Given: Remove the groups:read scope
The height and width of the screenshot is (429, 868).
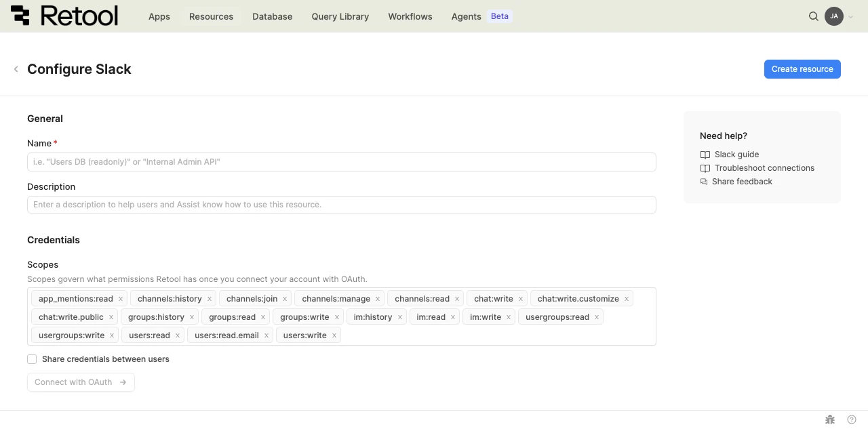Looking at the screenshot, I should (x=263, y=317).
